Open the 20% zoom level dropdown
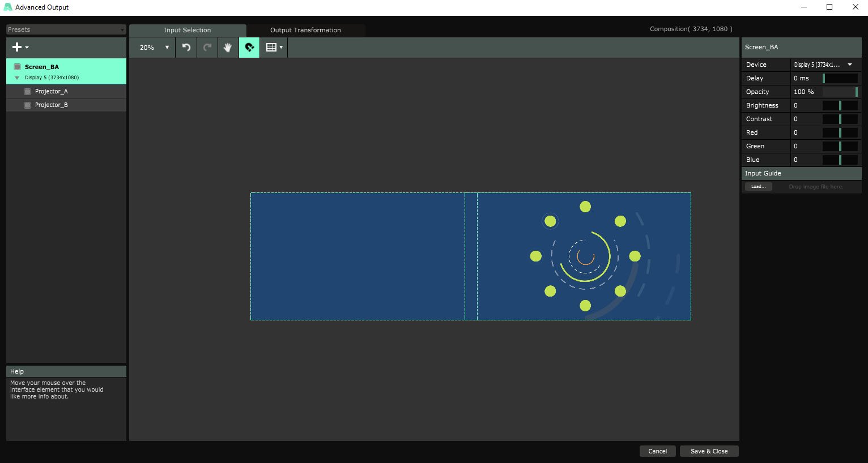The height and width of the screenshot is (463, 868). pos(154,48)
